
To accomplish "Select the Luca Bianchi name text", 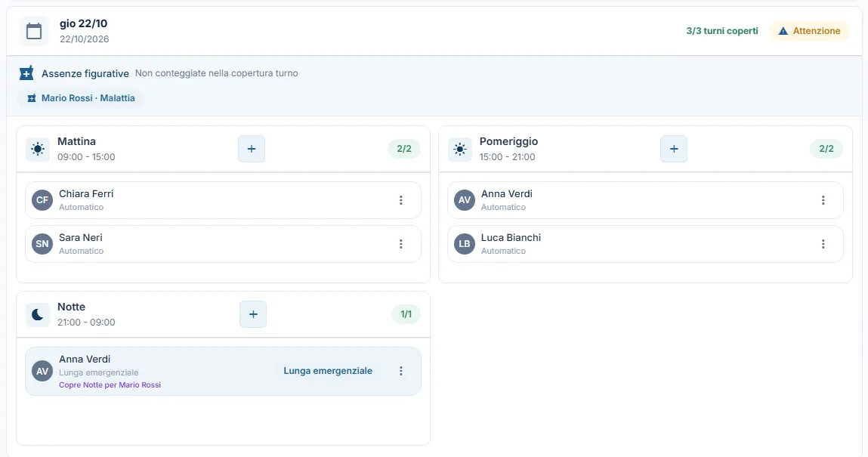I will click(x=511, y=237).
